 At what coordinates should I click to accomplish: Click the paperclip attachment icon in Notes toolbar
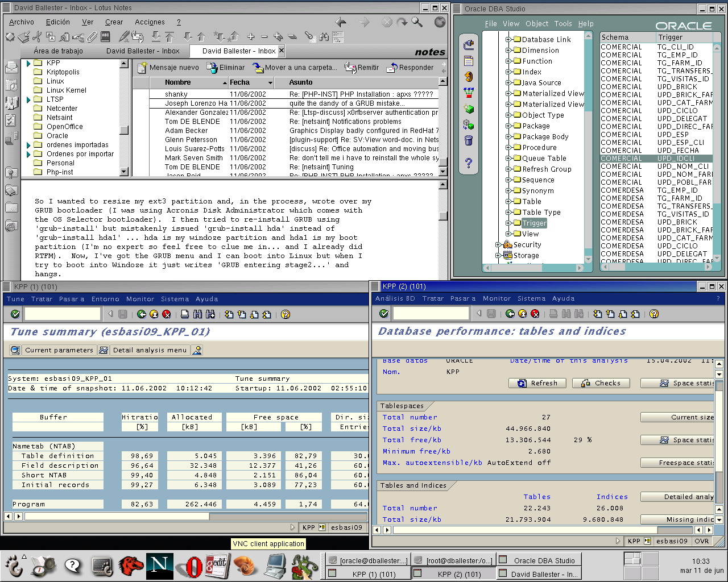(92, 37)
